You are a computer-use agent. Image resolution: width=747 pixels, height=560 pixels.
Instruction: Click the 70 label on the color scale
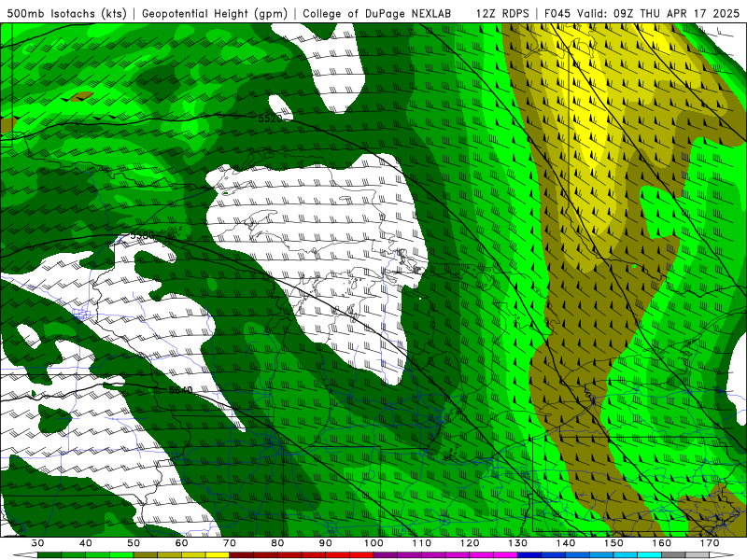point(230,543)
